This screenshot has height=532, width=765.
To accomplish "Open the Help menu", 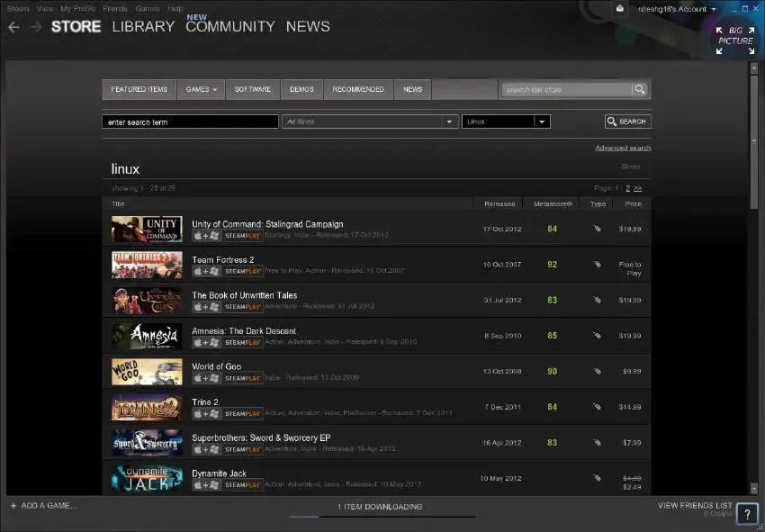I will pos(175,8).
